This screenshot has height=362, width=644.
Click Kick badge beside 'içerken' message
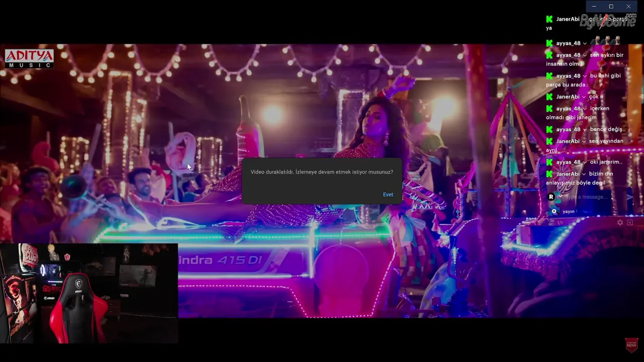point(549,109)
